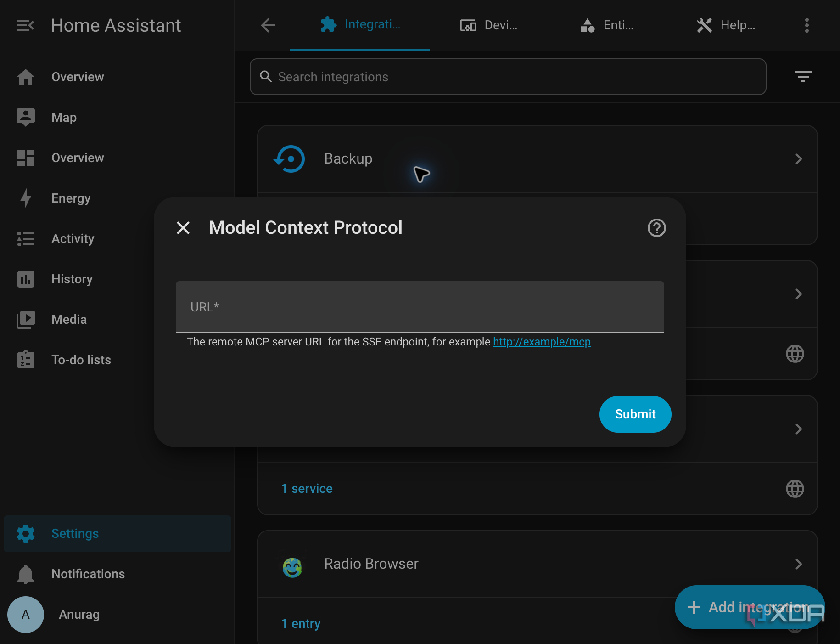
Task: Focus the URL input field
Action: pos(420,307)
